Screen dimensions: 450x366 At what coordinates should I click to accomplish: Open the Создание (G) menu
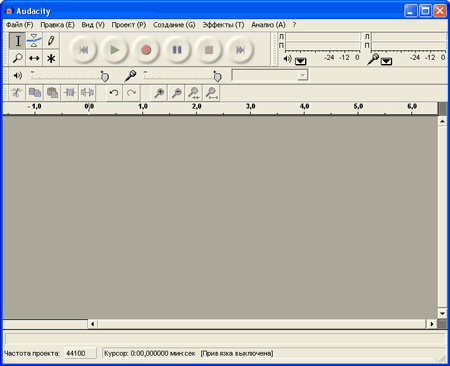[x=174, y=25]
